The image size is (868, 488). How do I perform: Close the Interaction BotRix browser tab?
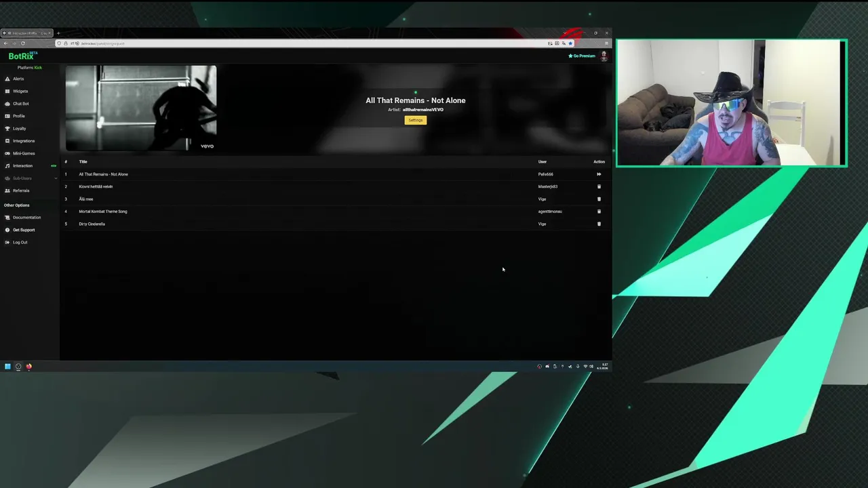49,33
